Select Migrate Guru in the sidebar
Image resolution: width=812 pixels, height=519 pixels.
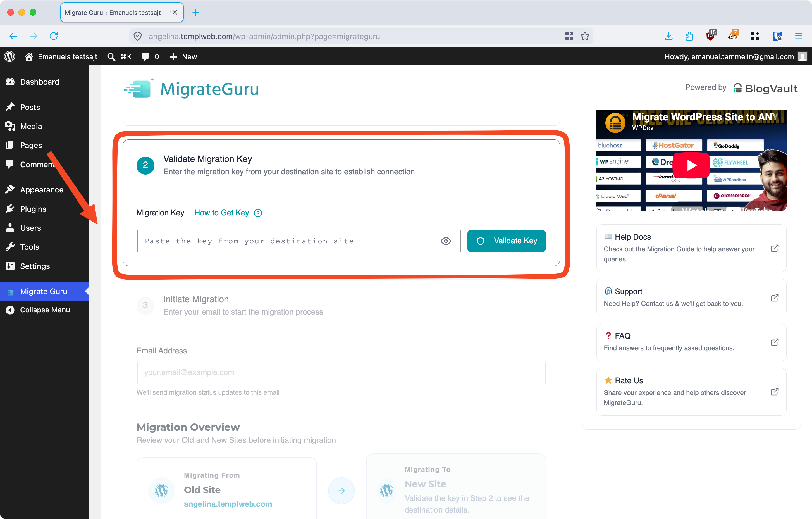(44, 291)
